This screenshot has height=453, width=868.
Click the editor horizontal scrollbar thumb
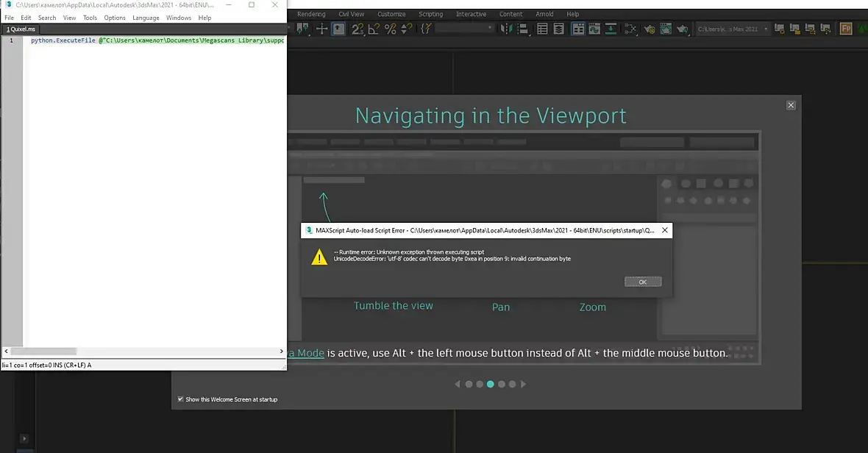[43, 352]
